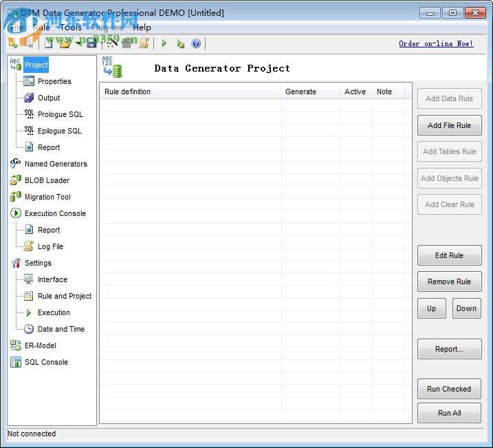Click the Report... button
The height and width of the screenshot is (448, 493).
point(449,349)
